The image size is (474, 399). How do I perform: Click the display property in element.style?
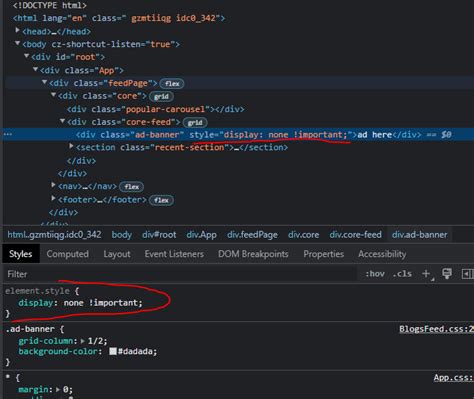pos(36,303)
